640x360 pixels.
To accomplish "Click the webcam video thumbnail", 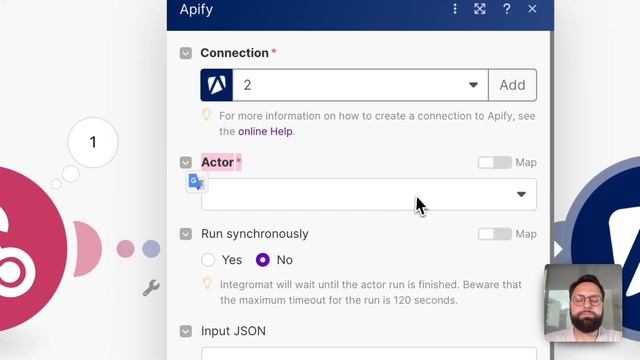I will pos(583,303).
